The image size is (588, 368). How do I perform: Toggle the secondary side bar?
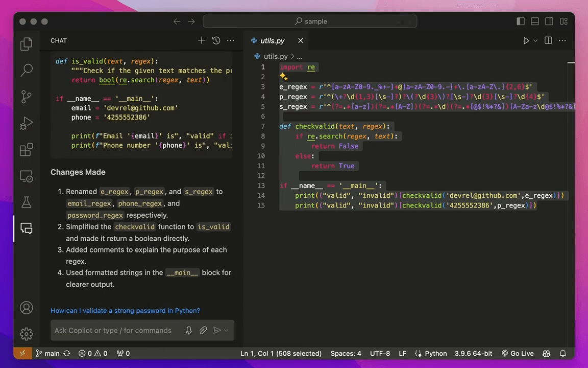click(x=549, y=21)
